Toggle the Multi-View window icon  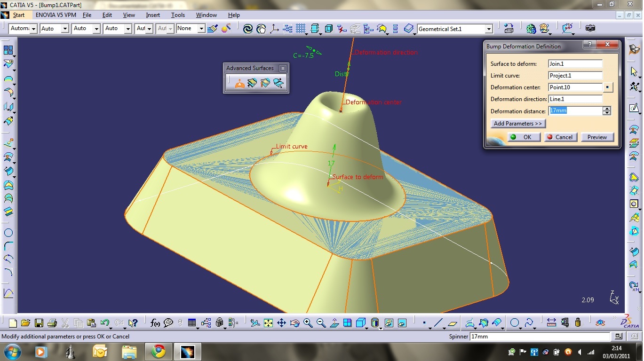click(348, 323)
